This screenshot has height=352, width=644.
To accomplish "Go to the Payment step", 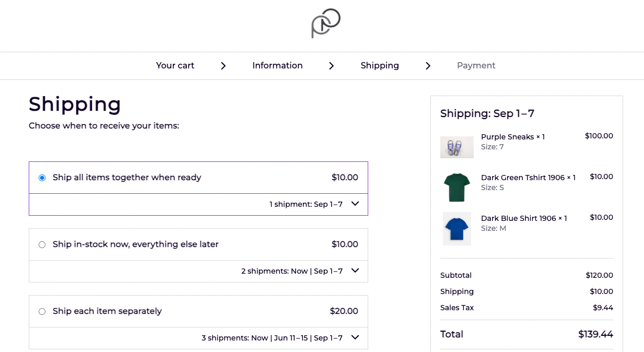I will tap(476, 66).
